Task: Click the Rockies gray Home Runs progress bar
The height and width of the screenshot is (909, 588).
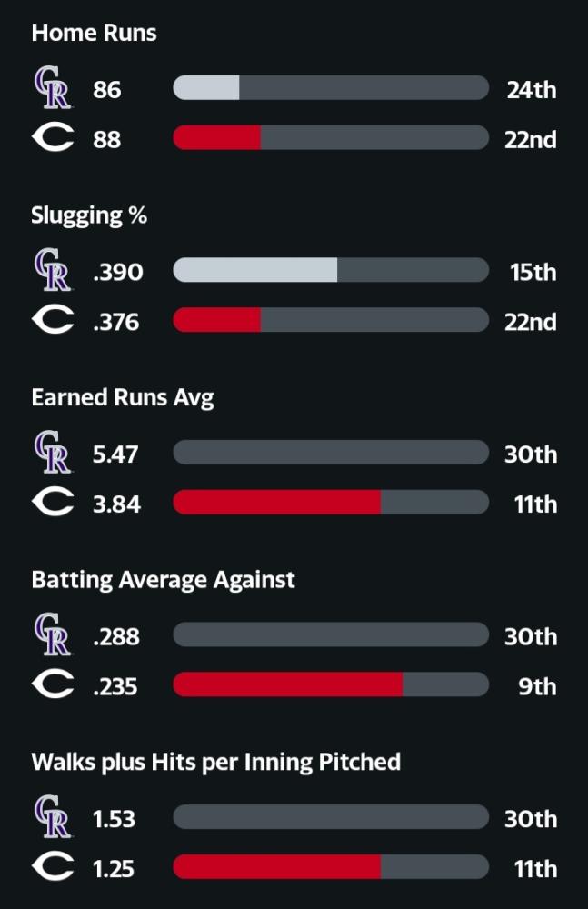Action: 331,87
